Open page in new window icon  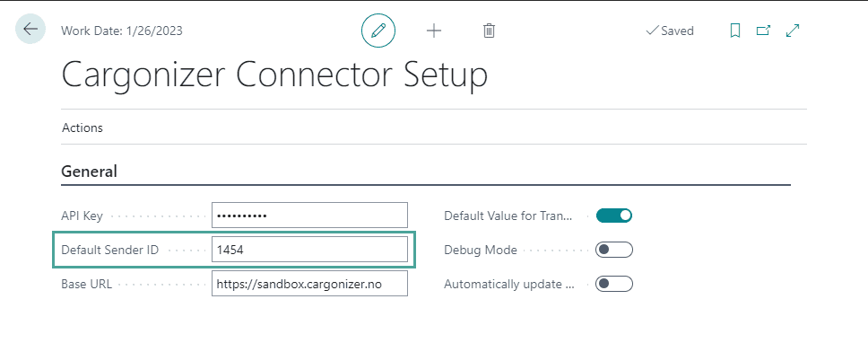[763, 31]
